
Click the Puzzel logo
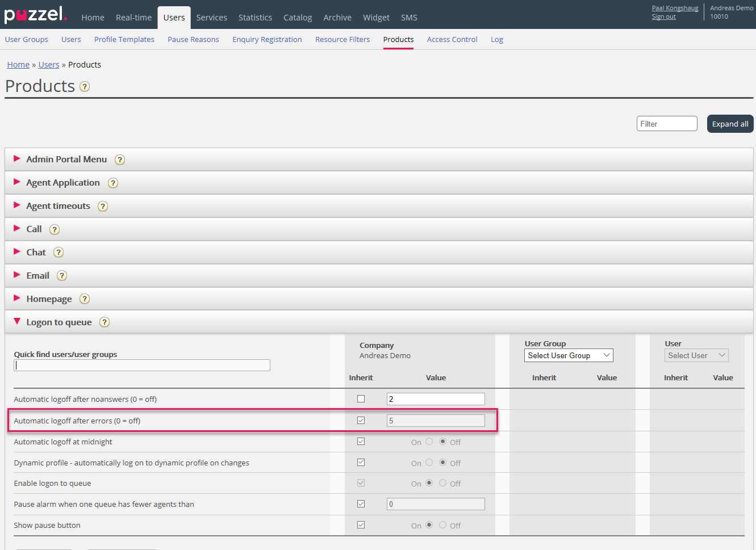(x=35, y=15)
